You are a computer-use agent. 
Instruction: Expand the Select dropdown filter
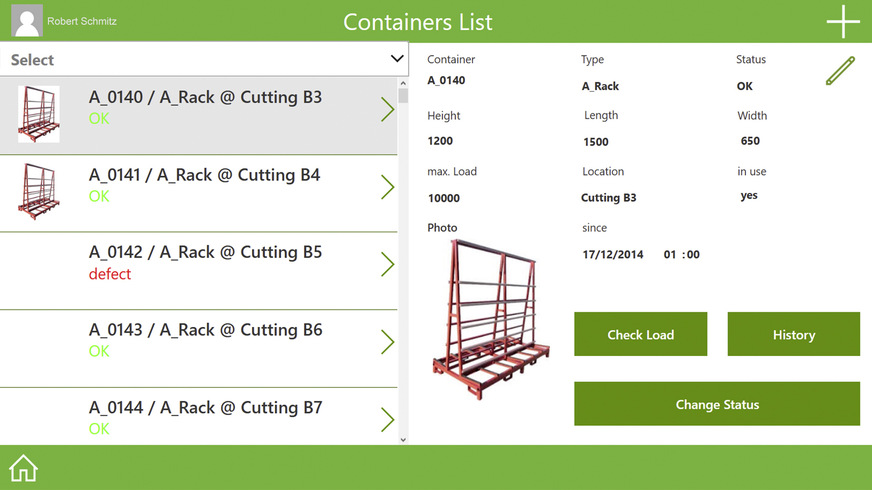coord(204,59)
